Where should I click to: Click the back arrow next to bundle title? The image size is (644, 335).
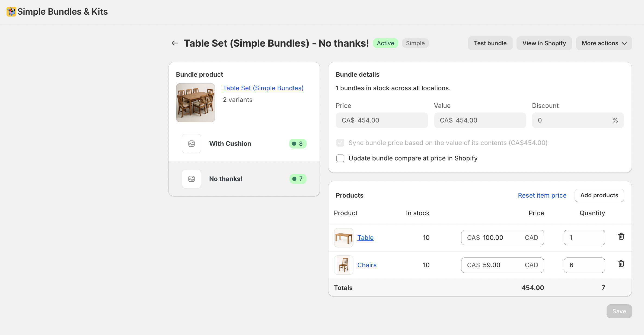(x=175, y=43)
